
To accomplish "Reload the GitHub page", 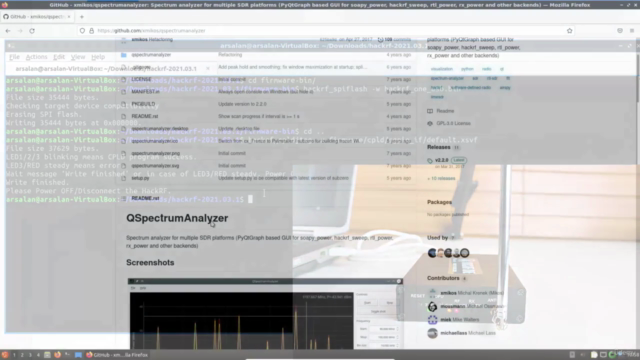I will [x=32, y=31].
